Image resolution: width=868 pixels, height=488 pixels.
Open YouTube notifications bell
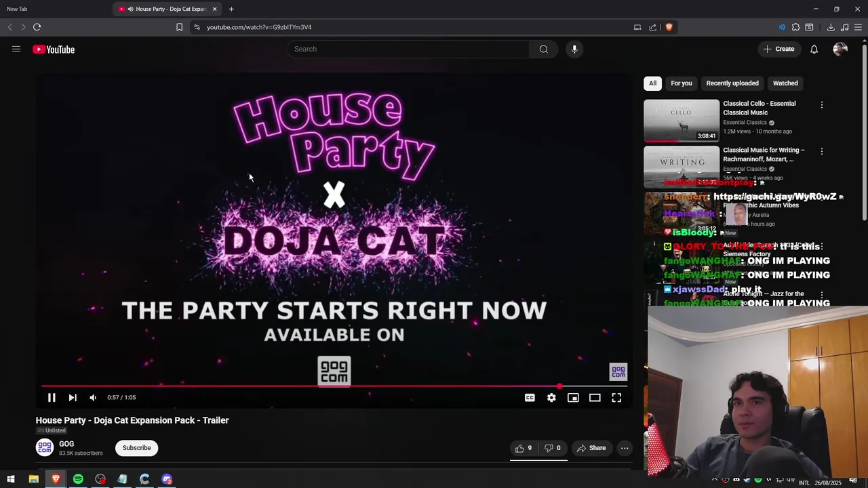tap(814, 49)
